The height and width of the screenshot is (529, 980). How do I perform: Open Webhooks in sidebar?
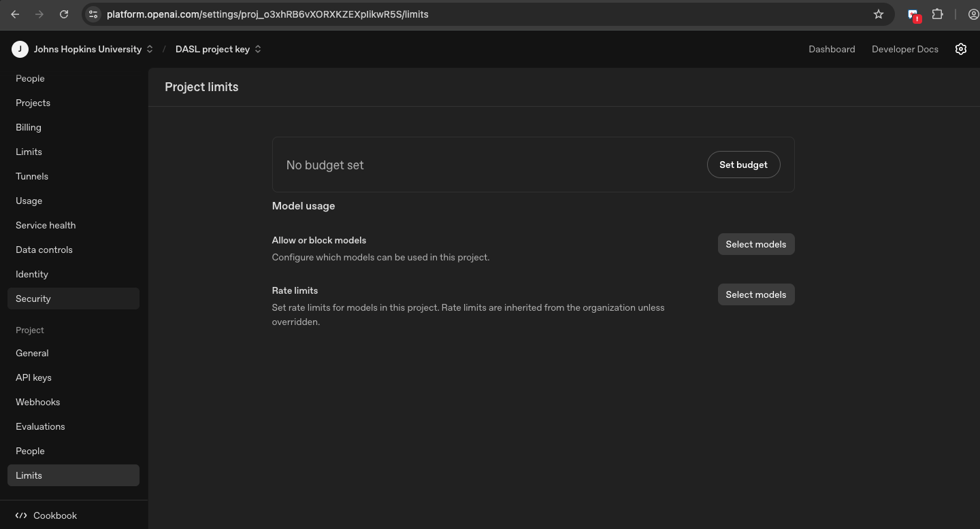tap(73, 402)
